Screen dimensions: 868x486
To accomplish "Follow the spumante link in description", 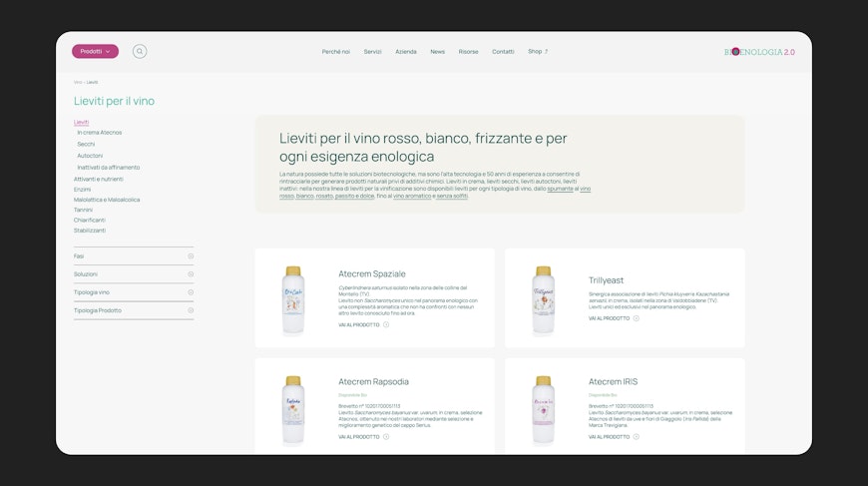I will (x=561, y=189).
